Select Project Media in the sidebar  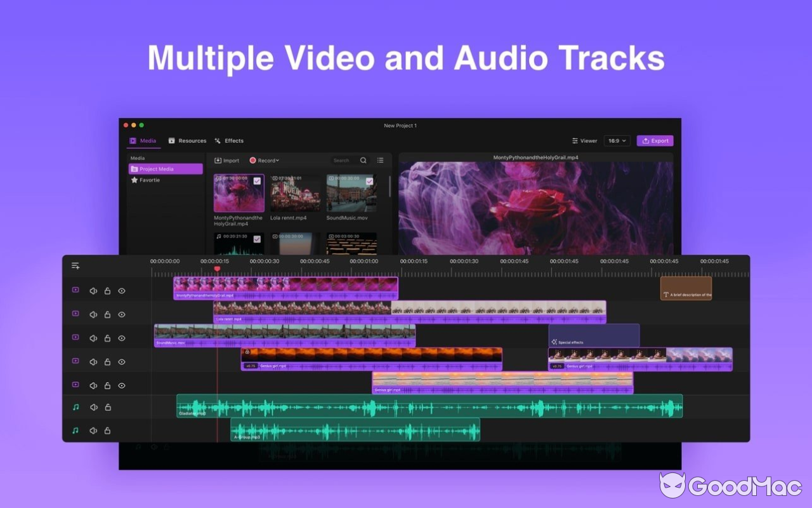tap(164, 168)
